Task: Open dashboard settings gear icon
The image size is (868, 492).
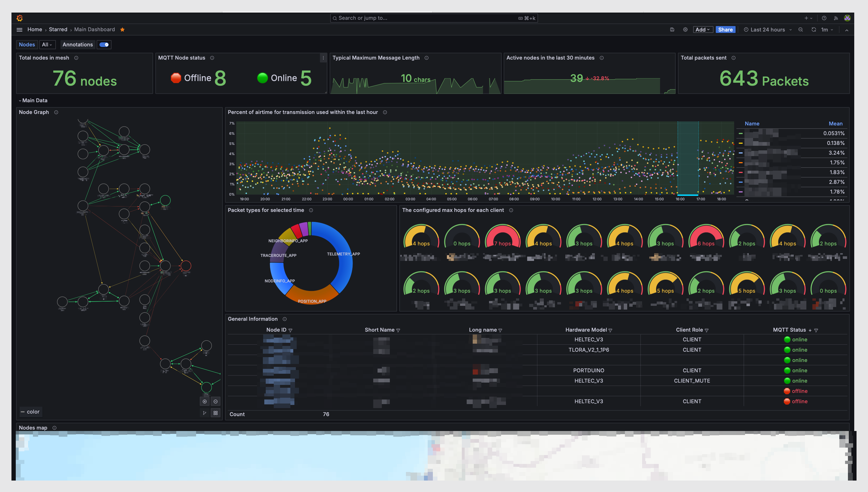Action: point(685,30)
